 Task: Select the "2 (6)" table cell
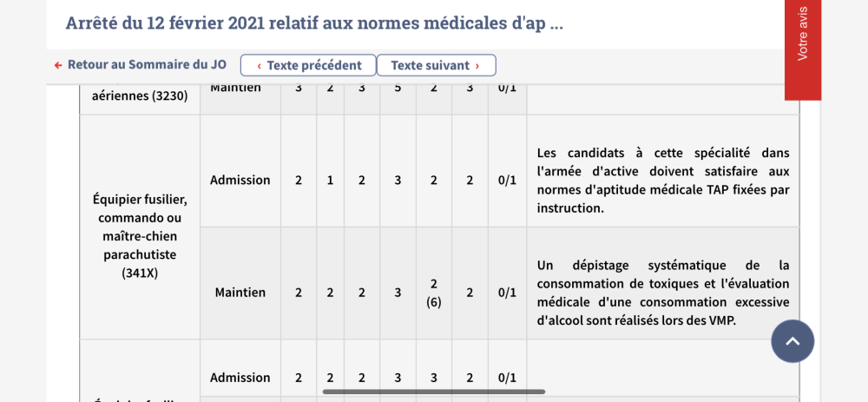click(434, 293)
